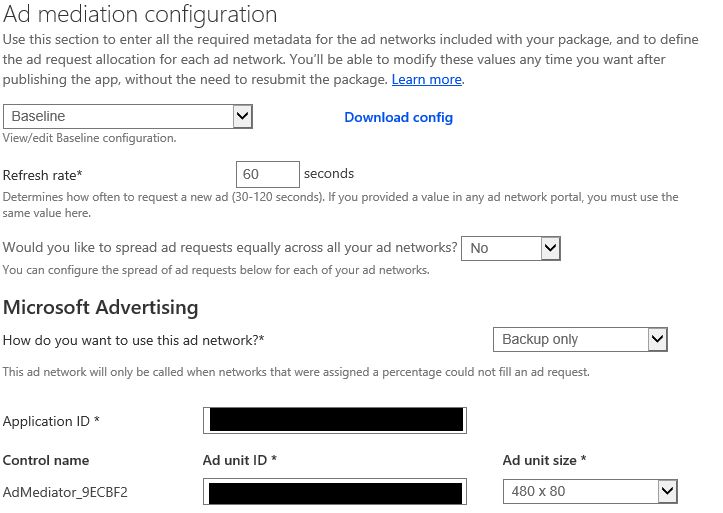Click the ad unit size dropdown arrow
The image size is (723, 513).
pyautogui.click(x=668, y=491)
